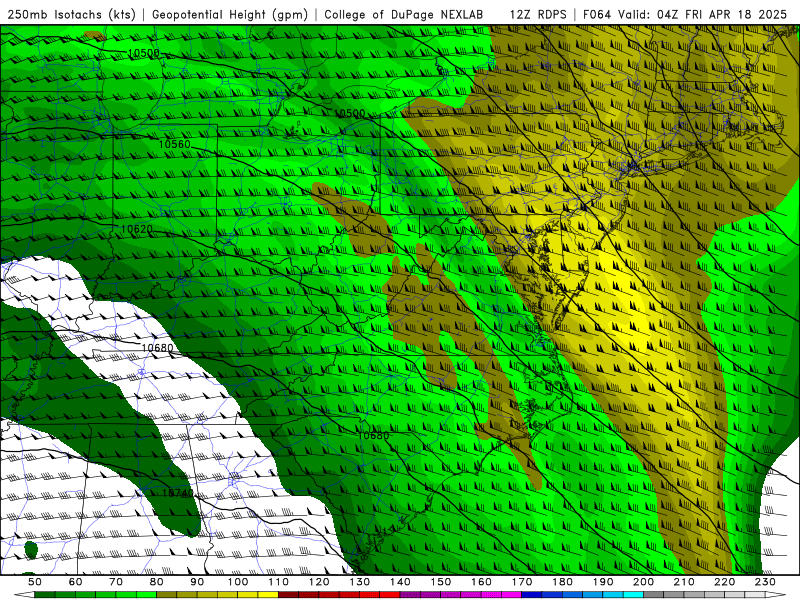This screenshot has height=600, width=800.
Task: Click the 140 value on the color scale
Action: (400, 582)
